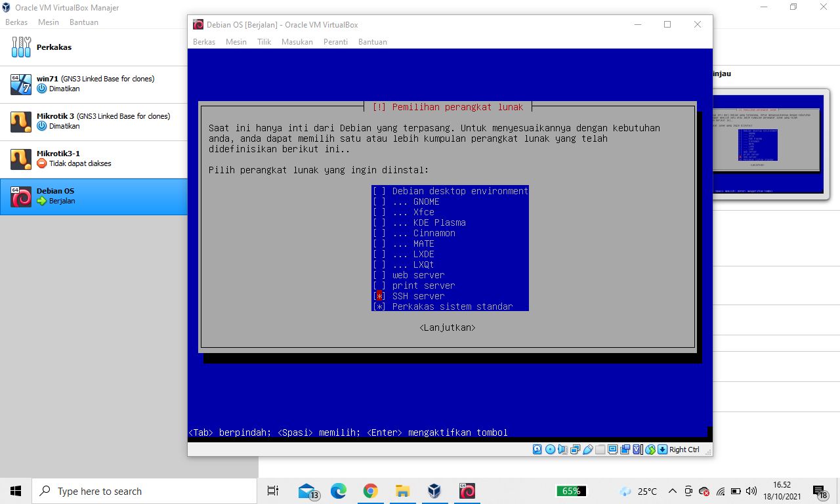Open Task View on the taskbar

[273, 491]
